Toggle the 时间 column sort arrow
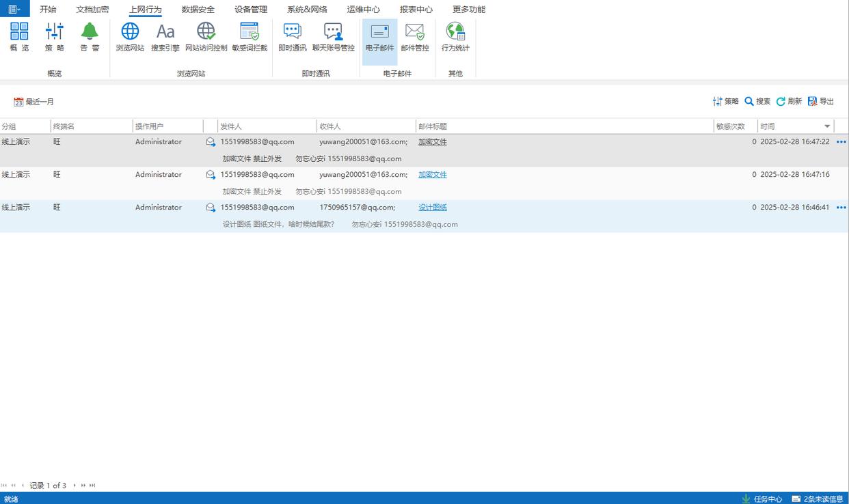The height and width of the screenshot is (504, 849). 827,126
